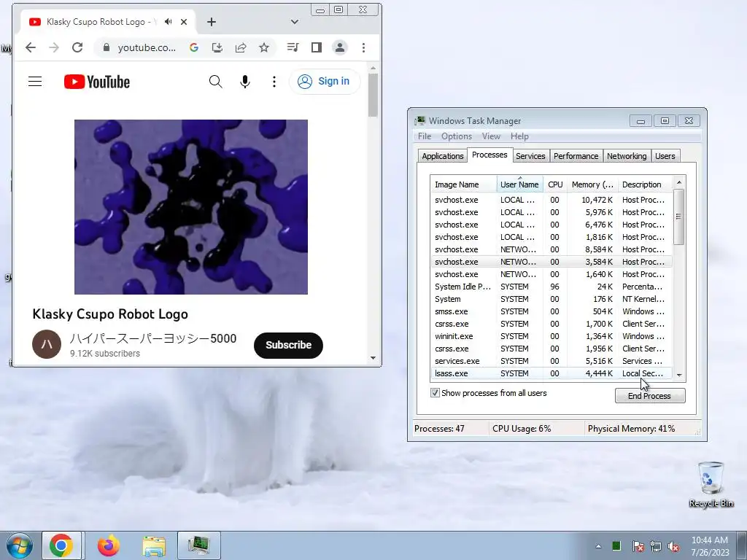Open YouTube search magnifier

click(x=216, y=82)
